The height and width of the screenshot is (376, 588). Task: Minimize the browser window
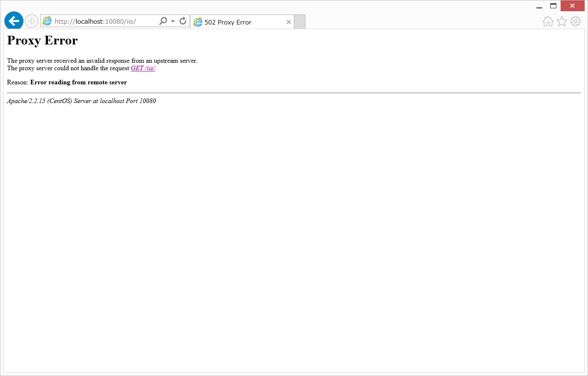(539, 6)
